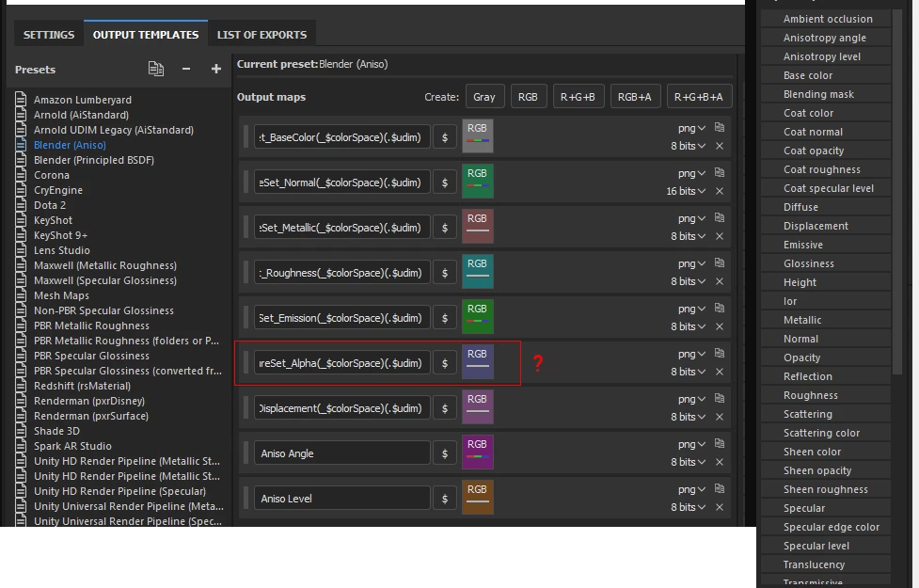919x588 pixels.
Task: Click the BaseColor RGB channel swatch
Action: pos(477,135)
